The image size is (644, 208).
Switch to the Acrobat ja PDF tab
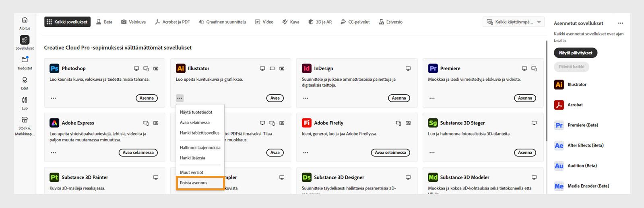click(172, 22)
